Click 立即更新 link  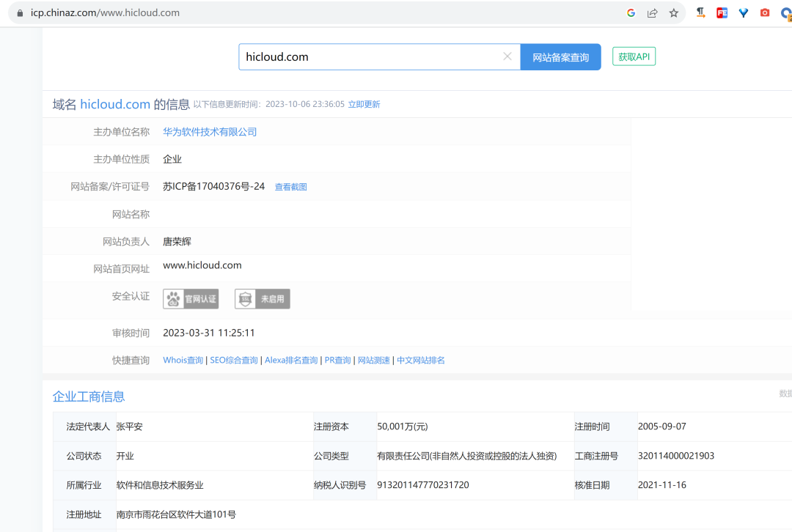coord(364,105)
